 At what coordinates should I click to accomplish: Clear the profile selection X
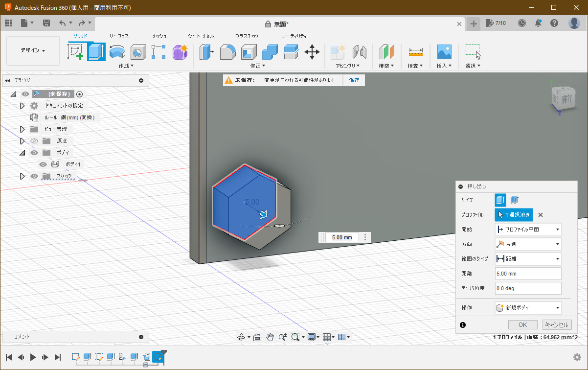(541, 214)
